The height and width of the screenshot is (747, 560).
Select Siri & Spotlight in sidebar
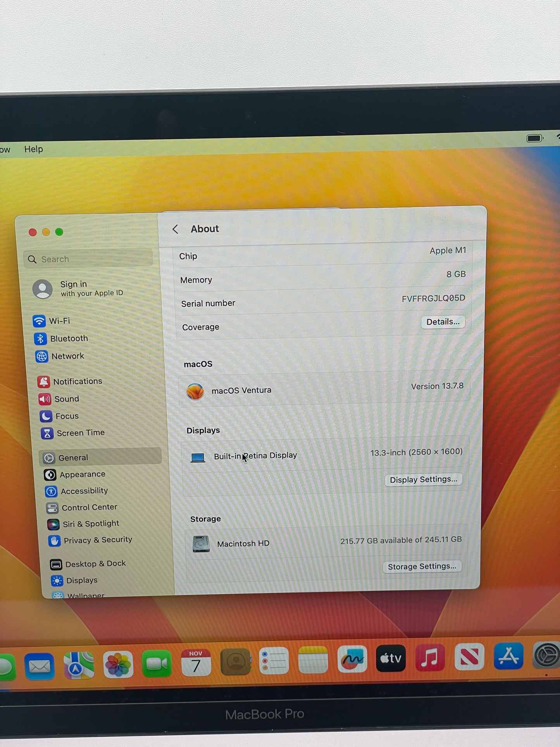83,524
